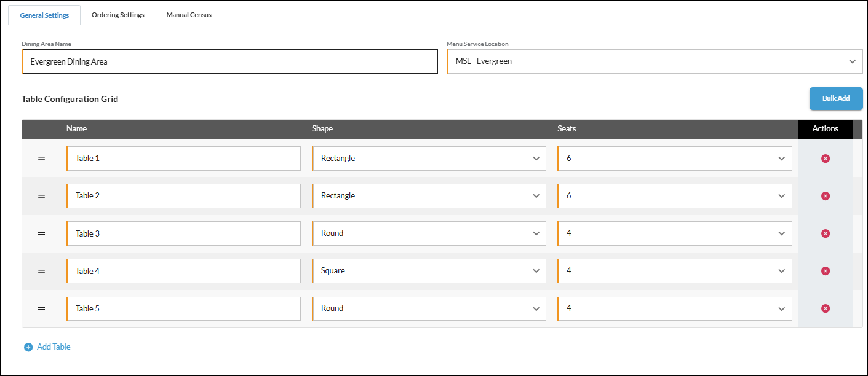The height and width of the screenshot is (376, 868).
Task: Remove Table 5 with the red X icon
Action: tap(826, 308)
